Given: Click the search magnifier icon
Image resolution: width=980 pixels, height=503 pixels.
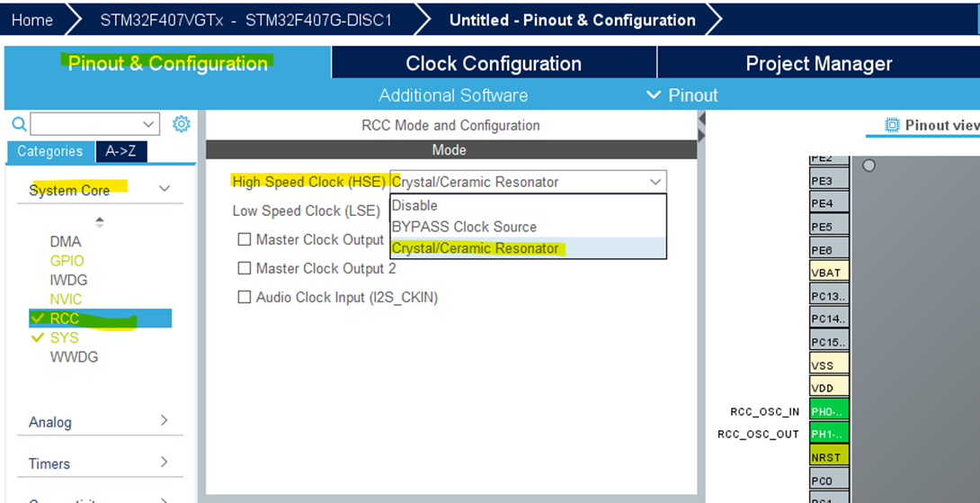Looking at the screenshot, I should coord(20,124).
